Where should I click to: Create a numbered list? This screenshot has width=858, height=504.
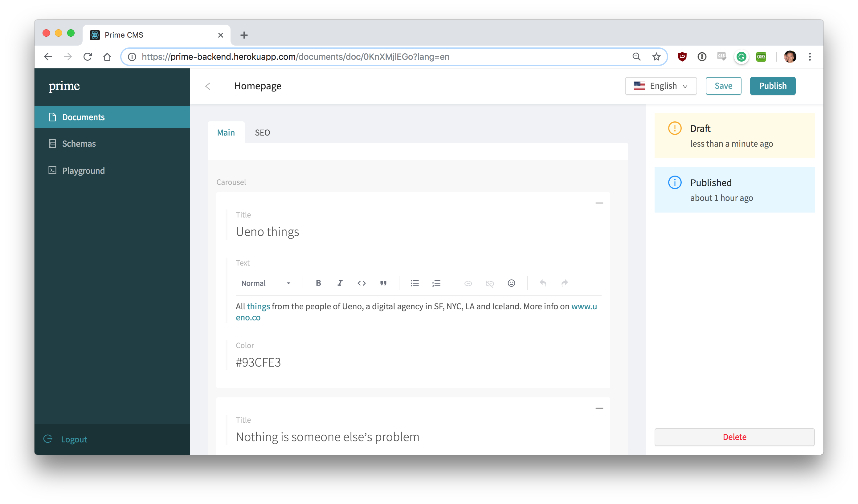coord(436,283)
